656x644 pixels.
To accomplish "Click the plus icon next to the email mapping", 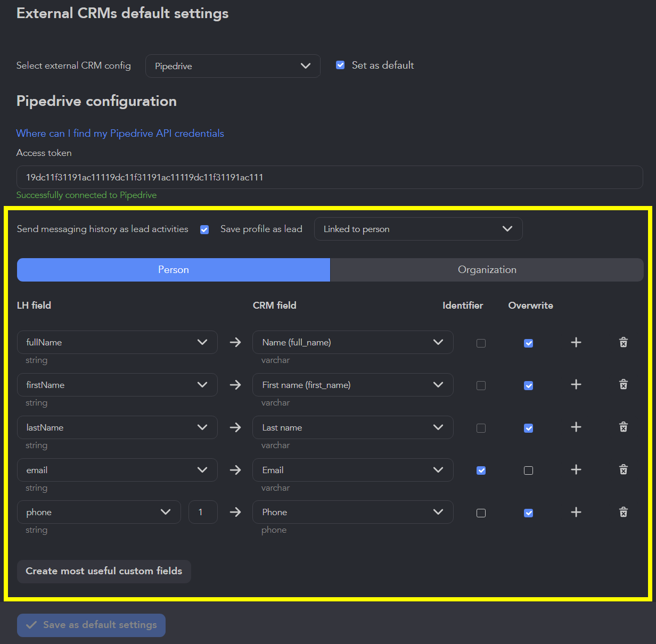I will coord(576,470).
